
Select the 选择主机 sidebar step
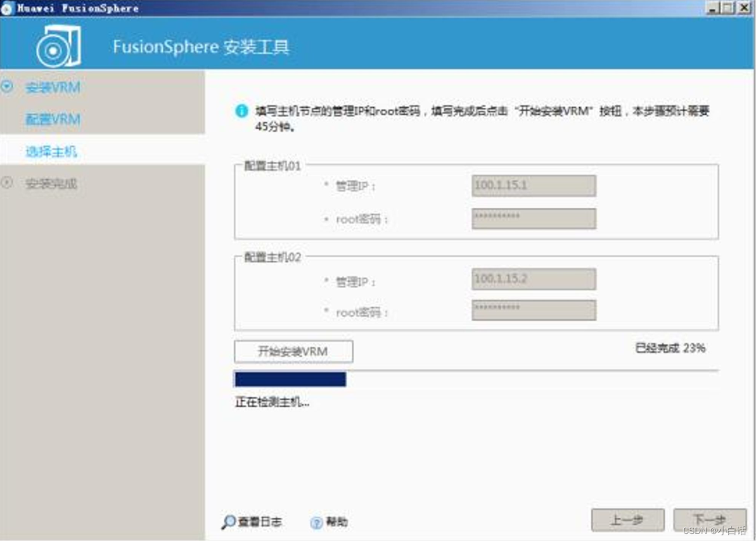51,151
